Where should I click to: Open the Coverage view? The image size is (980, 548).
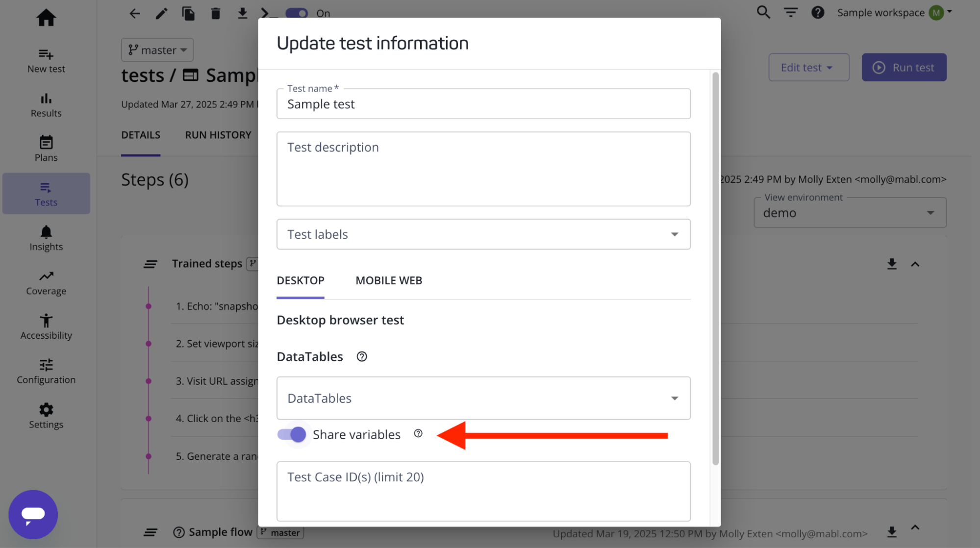click(46, 282)
